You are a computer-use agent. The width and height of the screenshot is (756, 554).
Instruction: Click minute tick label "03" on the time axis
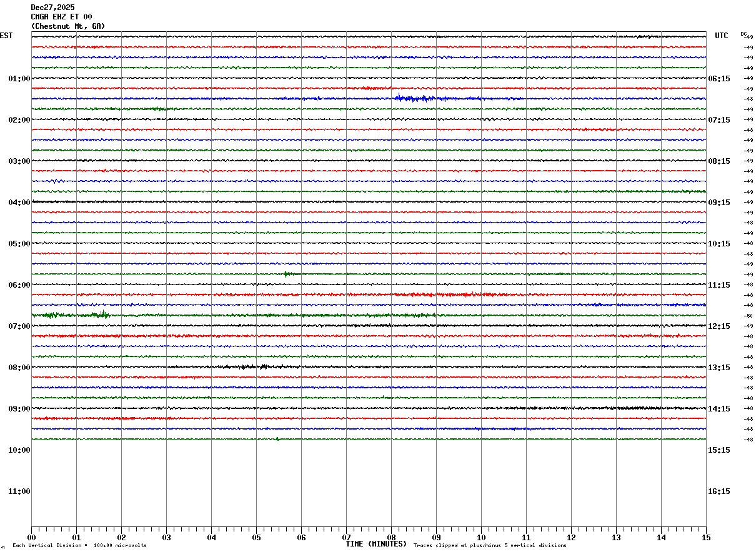coord(166,537)
